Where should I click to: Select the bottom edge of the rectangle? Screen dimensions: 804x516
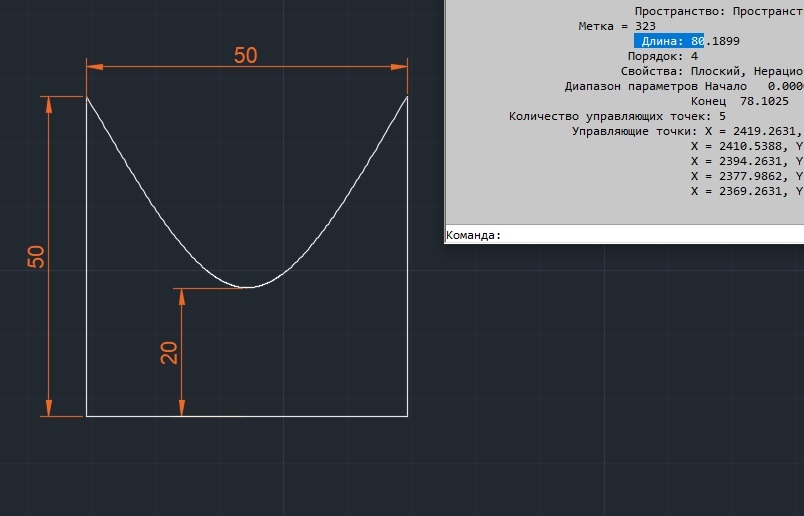pos(247,416)
